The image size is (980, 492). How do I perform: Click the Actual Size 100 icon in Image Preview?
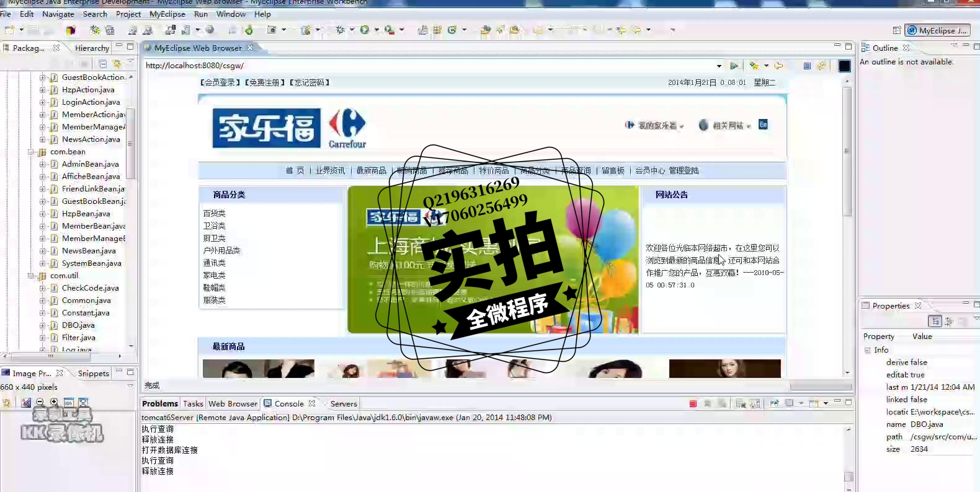tap(69, 403)
